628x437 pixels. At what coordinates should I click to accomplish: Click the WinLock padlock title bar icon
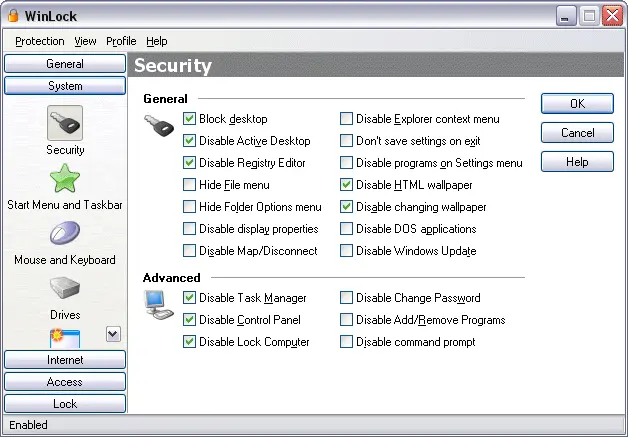click(13, 16)
